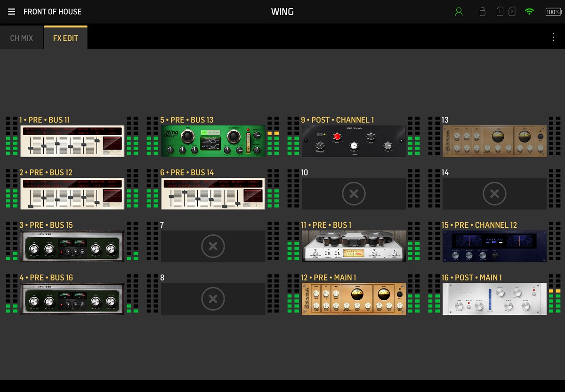Click the USB drive status icon
565x392 pixels.
coord(482,12)
